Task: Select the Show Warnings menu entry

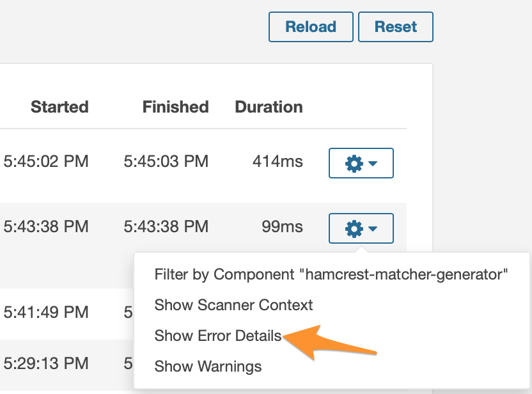Action: 208,366
